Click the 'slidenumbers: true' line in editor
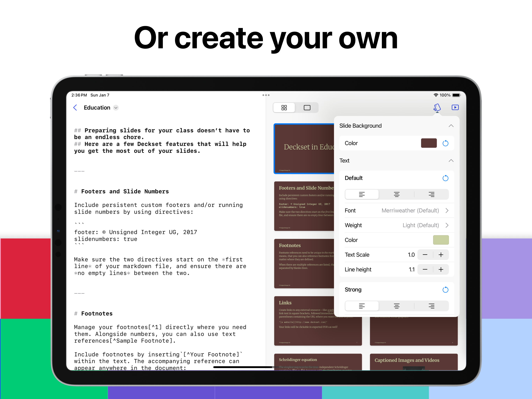Screen dimensions: 532x399 click(106, 239)
